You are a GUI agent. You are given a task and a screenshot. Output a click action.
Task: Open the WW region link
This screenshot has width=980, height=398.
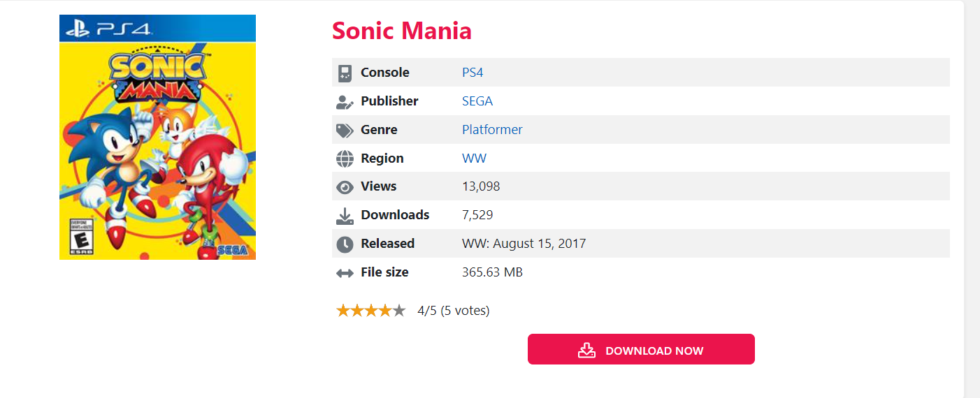(474, 159)
